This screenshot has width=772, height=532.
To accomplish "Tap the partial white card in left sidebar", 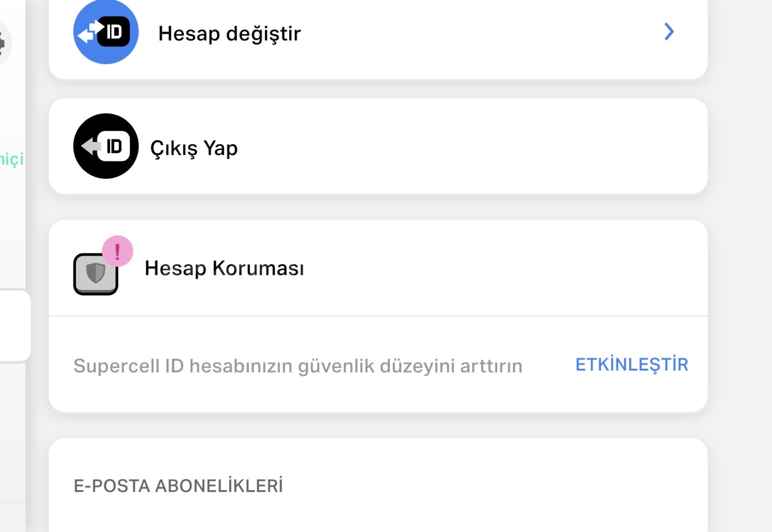I will pyautogui.click(x=15, y=326).
